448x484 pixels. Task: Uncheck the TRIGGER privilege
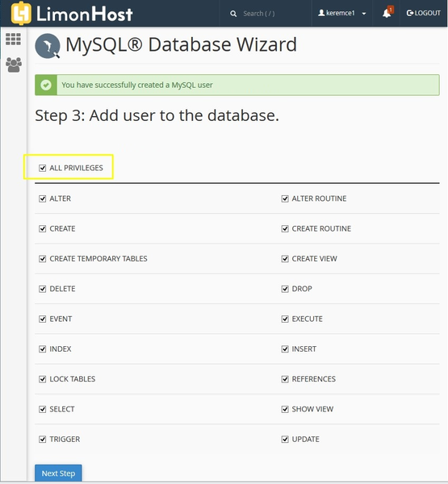[42, 440]
